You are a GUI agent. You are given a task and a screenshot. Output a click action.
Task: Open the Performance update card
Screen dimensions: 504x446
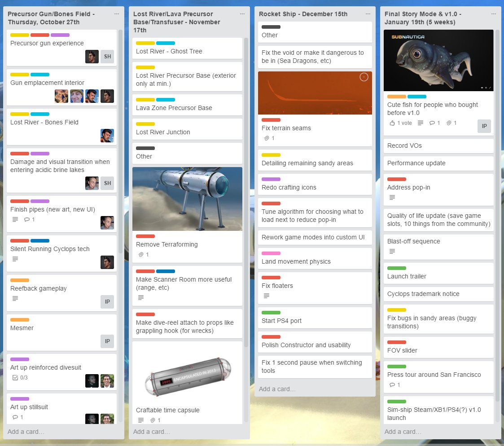point(438,163)
